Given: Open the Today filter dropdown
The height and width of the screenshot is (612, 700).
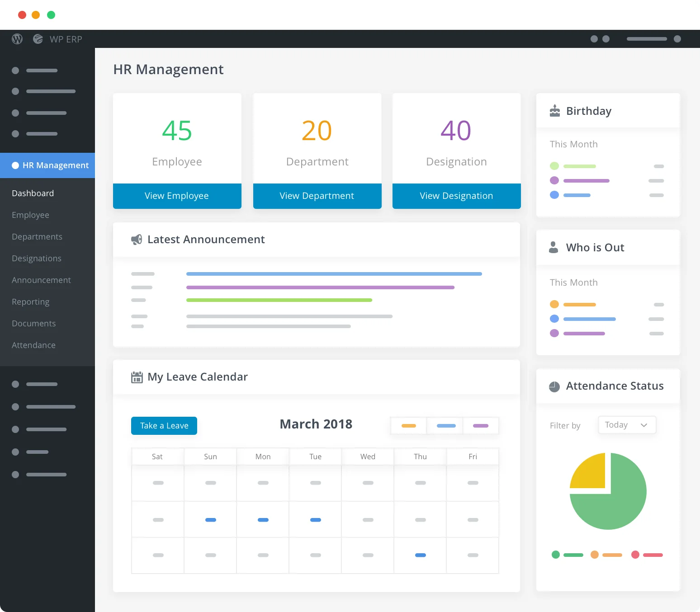Looking at the screenshot, I should [x=627, y=425].
